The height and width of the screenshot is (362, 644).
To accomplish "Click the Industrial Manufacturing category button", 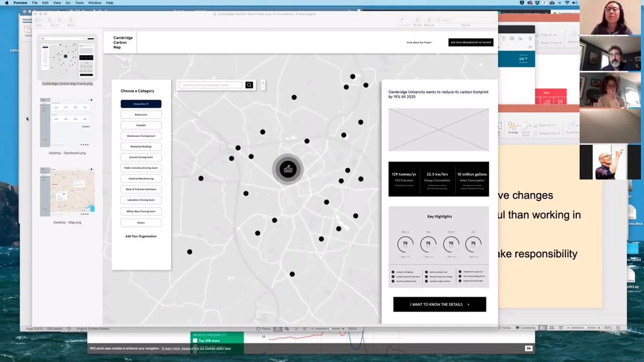I will tap(141, 179).
